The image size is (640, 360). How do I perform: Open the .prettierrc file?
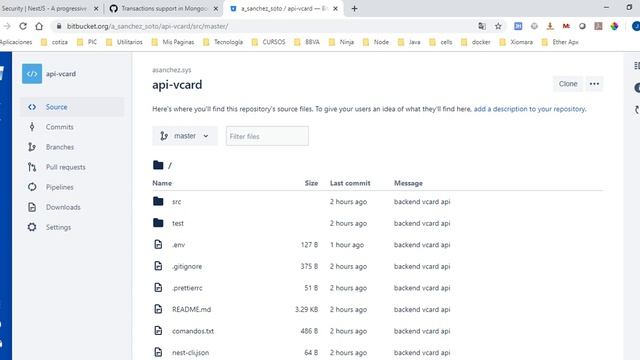tap(187, 288)
